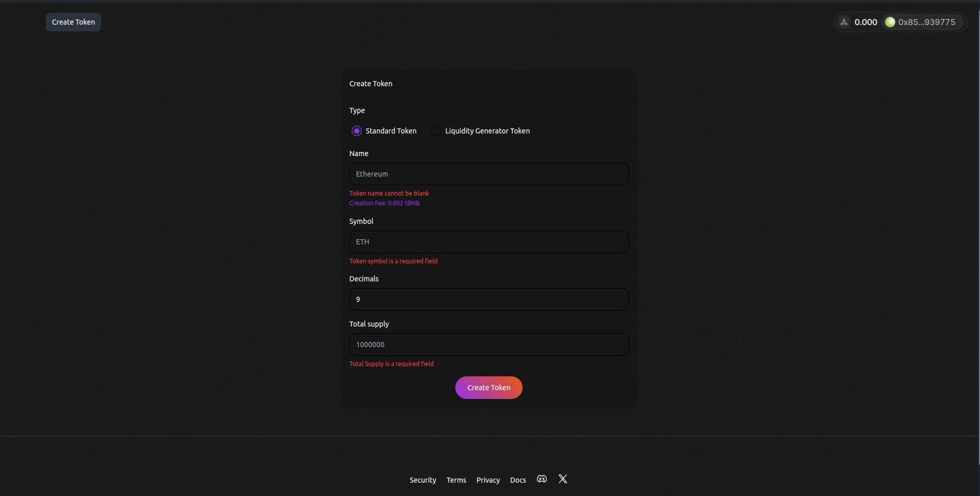Focus the Name input field

tap(489, 174)
